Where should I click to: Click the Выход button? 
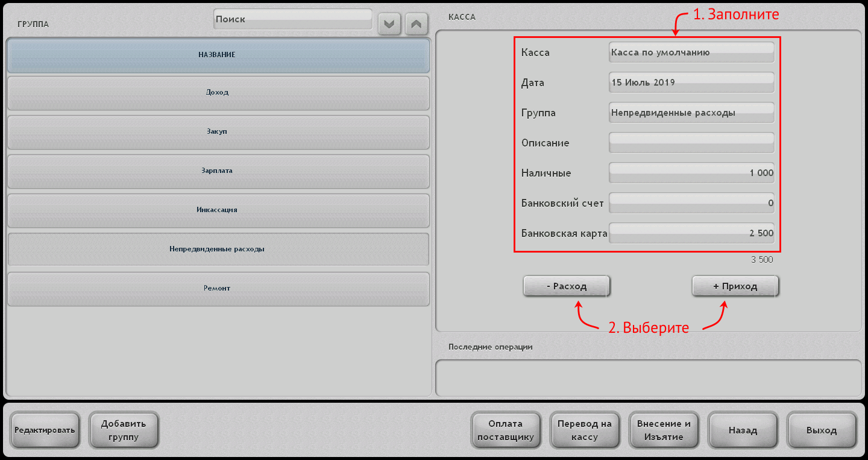[x=822, y=430]
